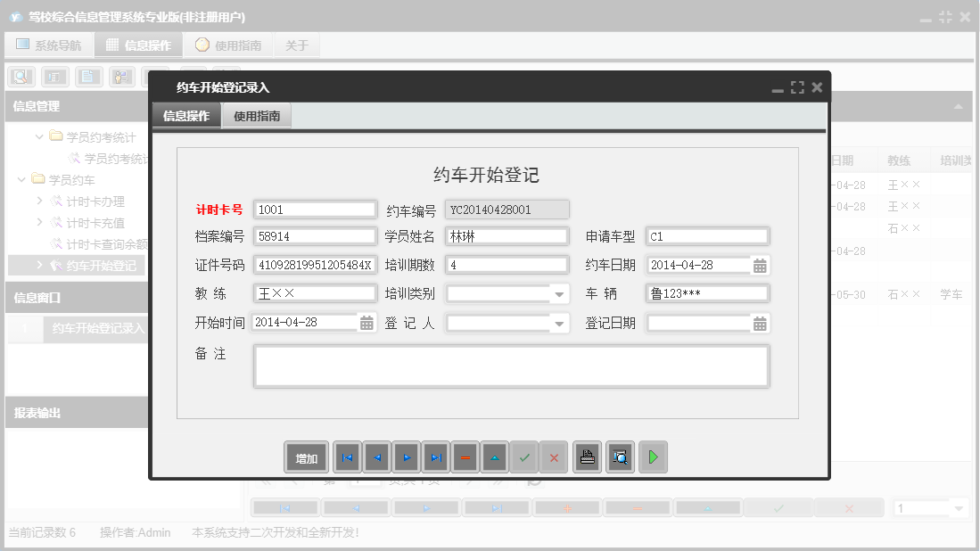Open the calendar picker next to 约车日期

(759, 263)
